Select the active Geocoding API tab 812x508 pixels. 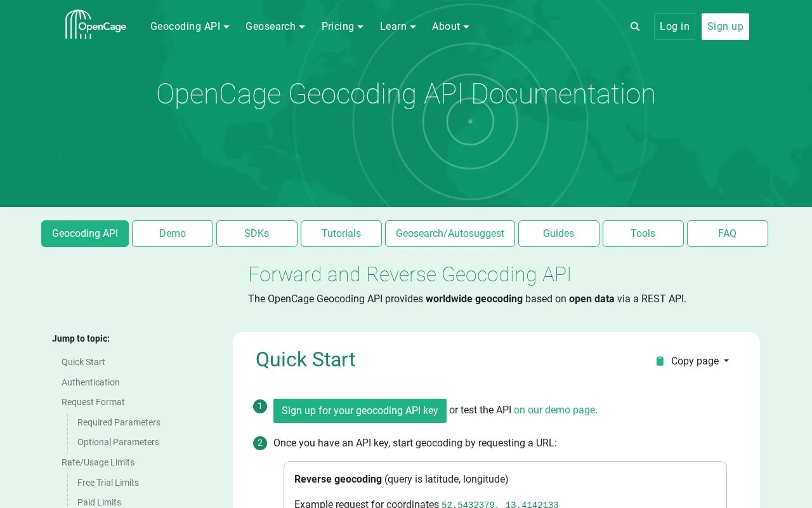tap(85, 234)
